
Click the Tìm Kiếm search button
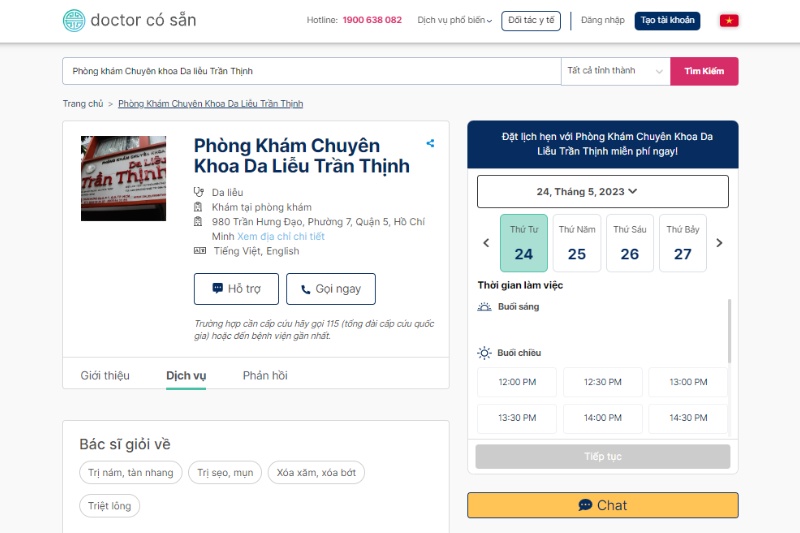704,71
